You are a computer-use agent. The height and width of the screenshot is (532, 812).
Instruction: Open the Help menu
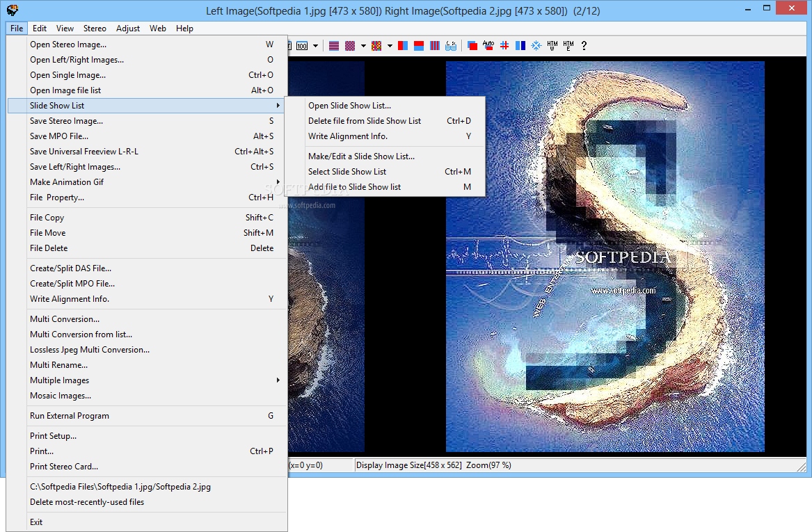[x=184, y=29]
